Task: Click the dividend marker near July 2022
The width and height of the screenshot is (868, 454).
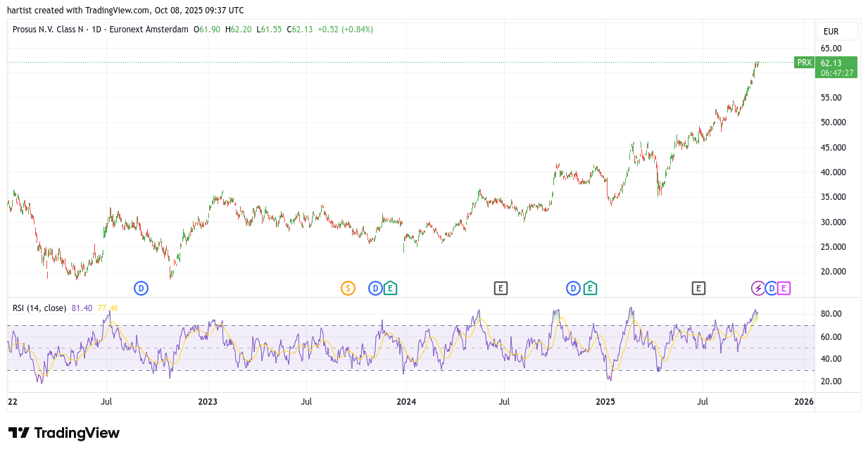Action: (141, 288)
